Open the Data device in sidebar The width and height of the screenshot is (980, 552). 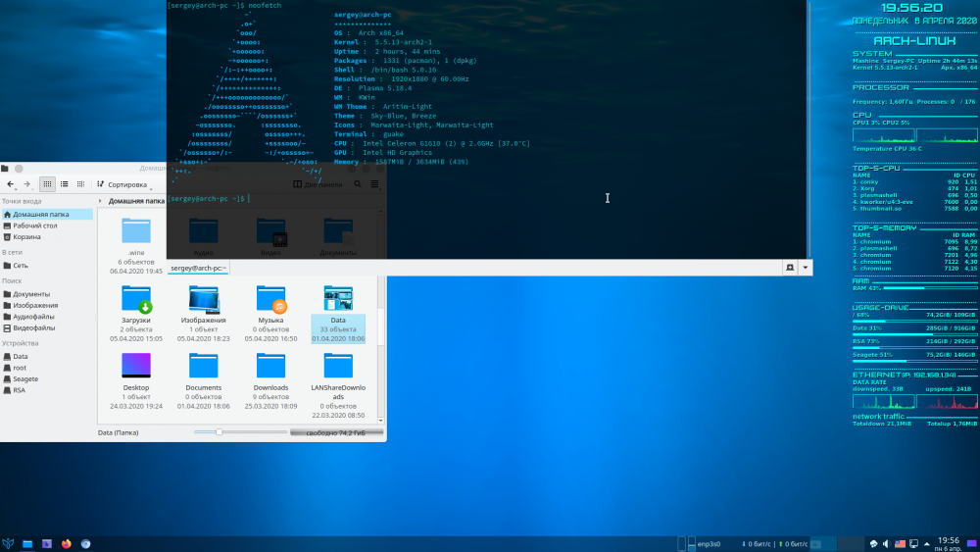tap(47, 356)
